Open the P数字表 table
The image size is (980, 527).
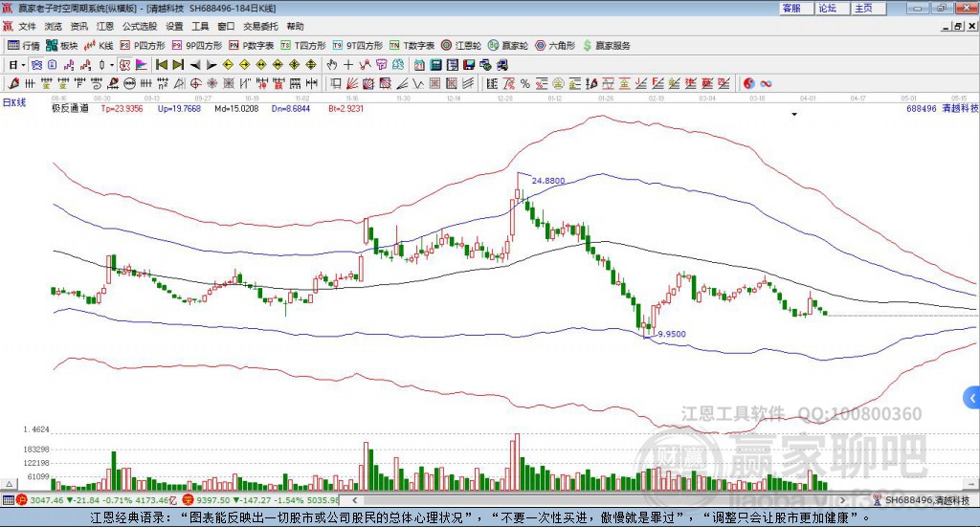tap(252, 46)
